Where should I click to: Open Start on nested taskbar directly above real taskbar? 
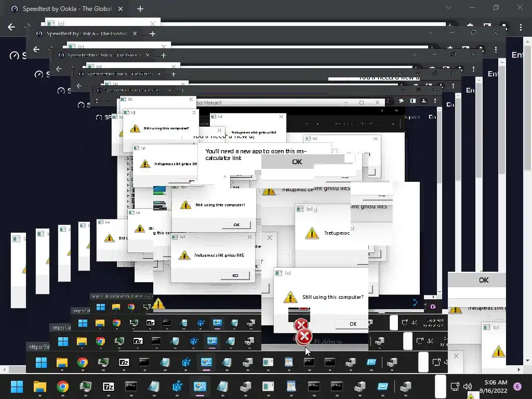coord(41,363)
